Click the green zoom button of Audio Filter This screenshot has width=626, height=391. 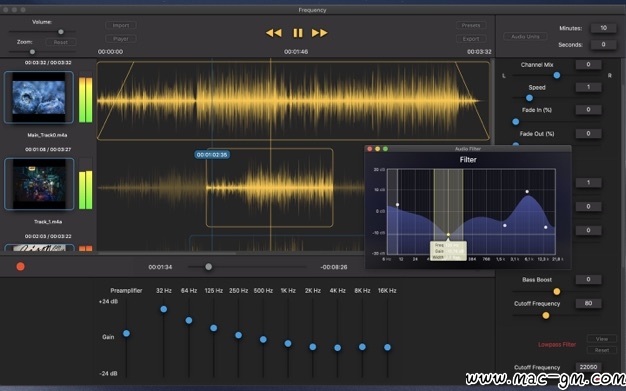point(385,149)
